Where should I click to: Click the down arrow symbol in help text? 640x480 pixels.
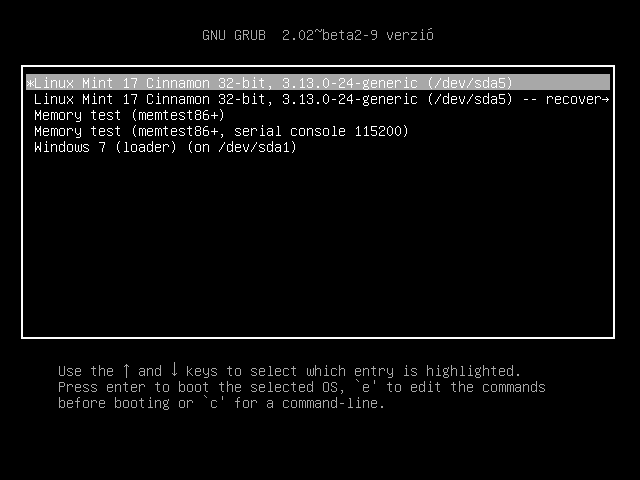(174, 370)
